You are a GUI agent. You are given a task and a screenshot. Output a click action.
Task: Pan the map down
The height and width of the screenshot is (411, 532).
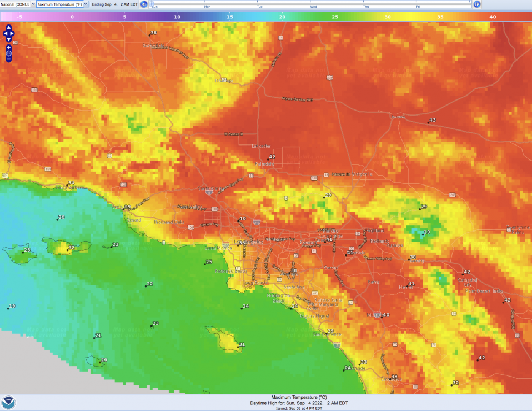tap(9, 40)
